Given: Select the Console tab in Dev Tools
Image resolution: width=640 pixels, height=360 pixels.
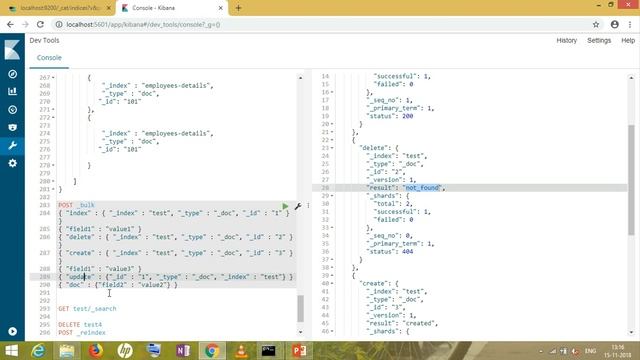Looking at the screenshot, I should point(49,58).
